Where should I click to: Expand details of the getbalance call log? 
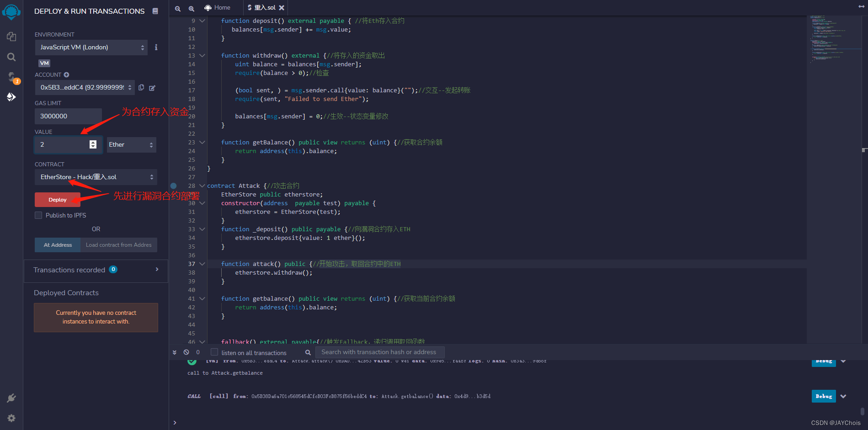(843, 396)
